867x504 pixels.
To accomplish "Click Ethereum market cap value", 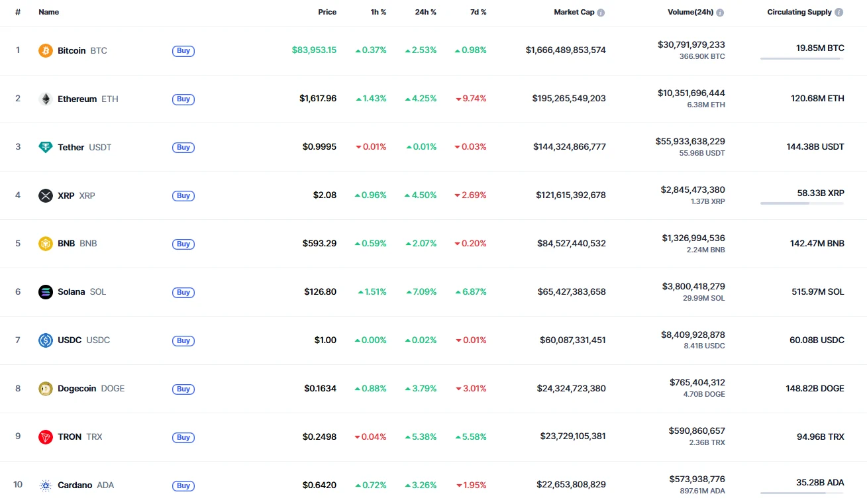I will pyautogui.click(x=569, y=99).
